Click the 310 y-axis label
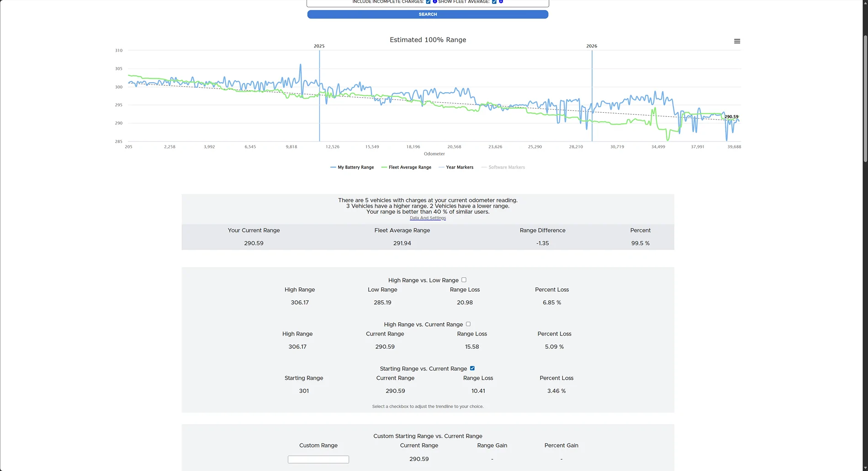This screenshot has width=868, height=471. point(119,51)
